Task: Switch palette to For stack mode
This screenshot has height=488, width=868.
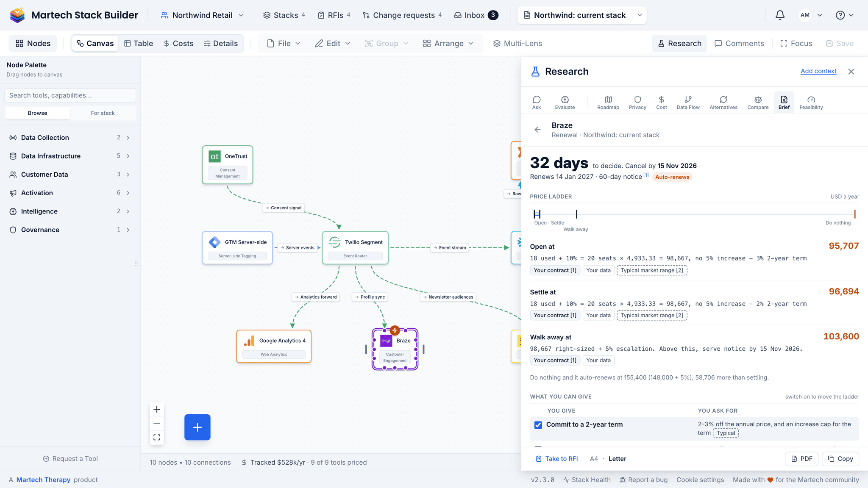Action: (x=103, y=113)
